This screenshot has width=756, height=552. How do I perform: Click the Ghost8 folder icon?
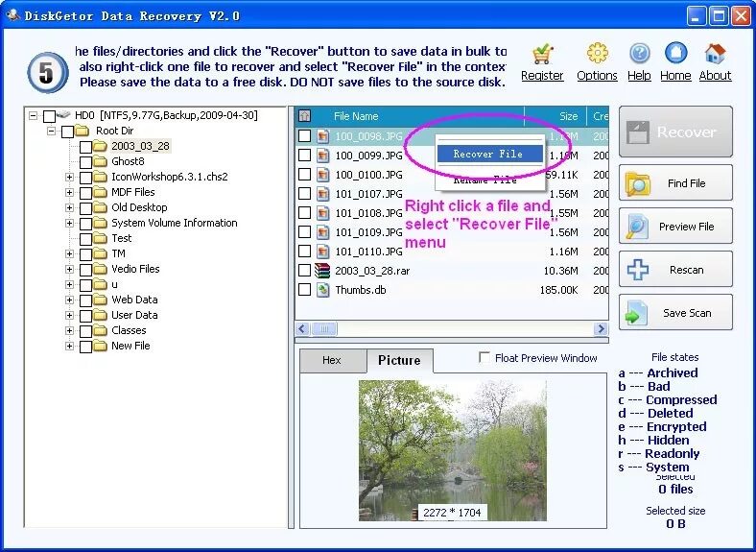coord(100,161)
